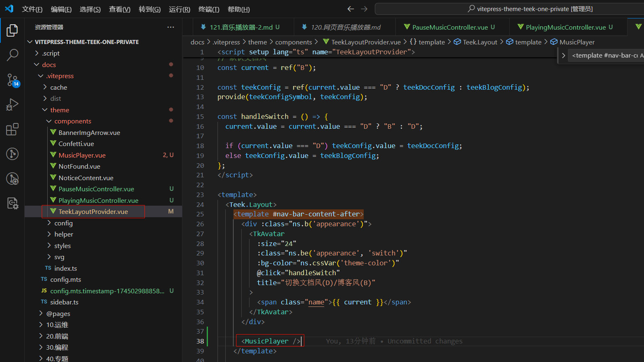This screenshot has height=362, width=644.
Task: Open the Search view in activity bar
Action: coord(12,55)
